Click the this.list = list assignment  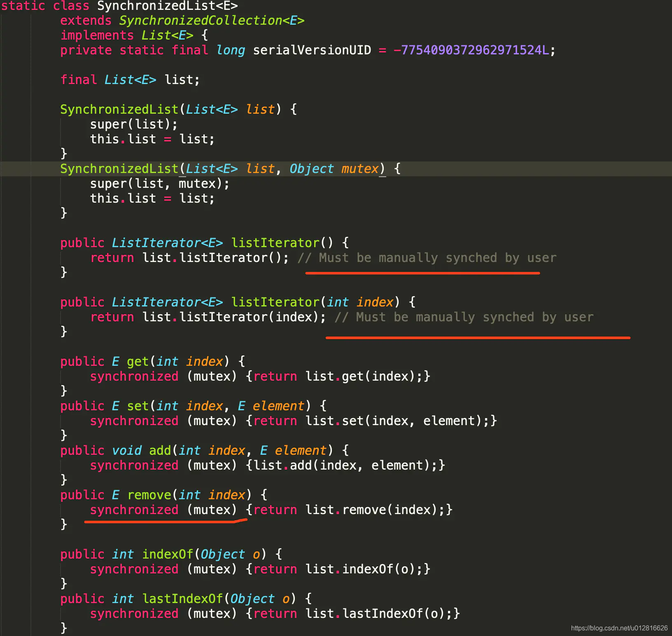point(152,139)
